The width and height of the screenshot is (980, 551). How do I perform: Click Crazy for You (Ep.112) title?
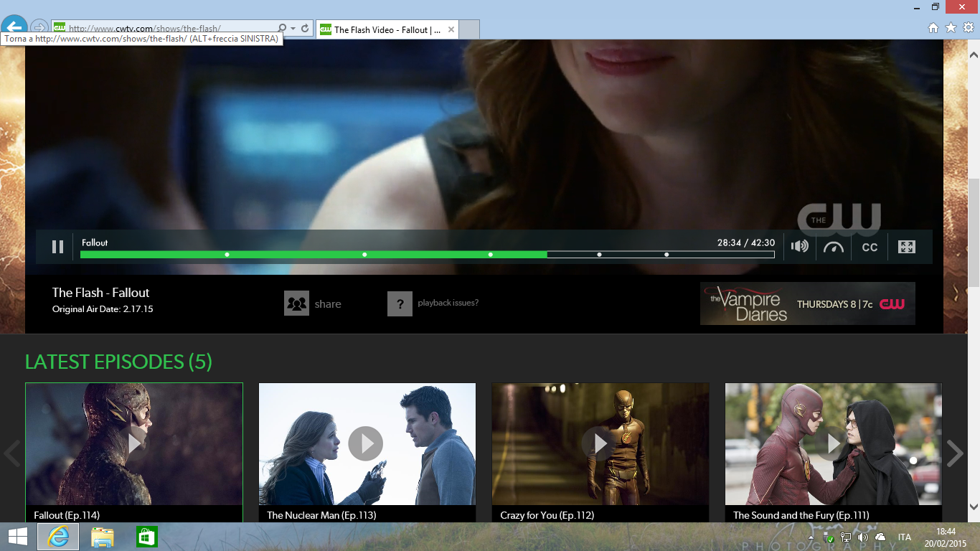coord(547,515)
